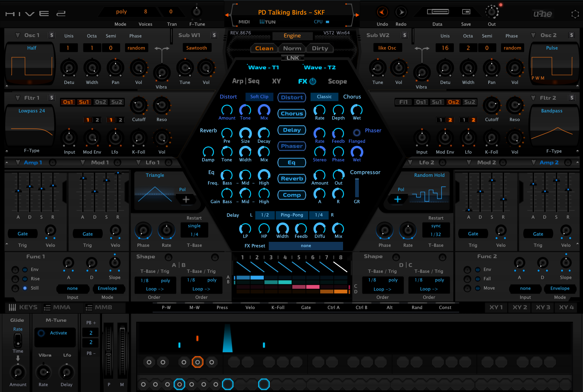Click the Amp 1 modulation target circle
The height and width of the screenshot is (392, 583).
(53, 162)
